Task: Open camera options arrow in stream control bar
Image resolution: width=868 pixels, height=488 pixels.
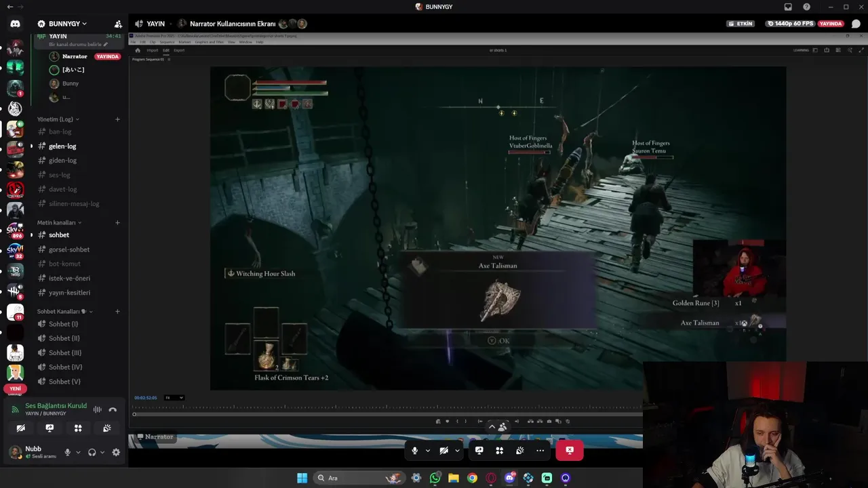Action: click(x=457, y=450)
